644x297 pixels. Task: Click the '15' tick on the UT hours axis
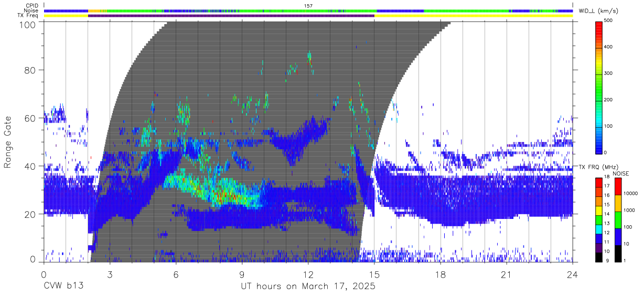(x=374, y=275)
